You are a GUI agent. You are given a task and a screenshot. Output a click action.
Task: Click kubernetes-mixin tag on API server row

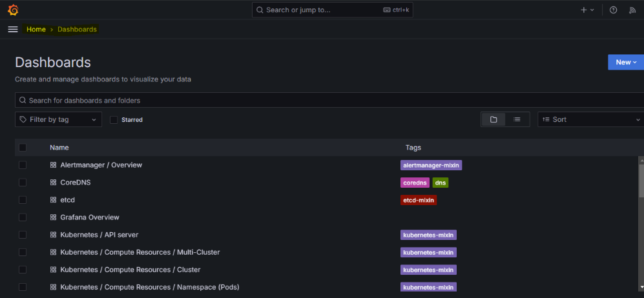[428, 235]
